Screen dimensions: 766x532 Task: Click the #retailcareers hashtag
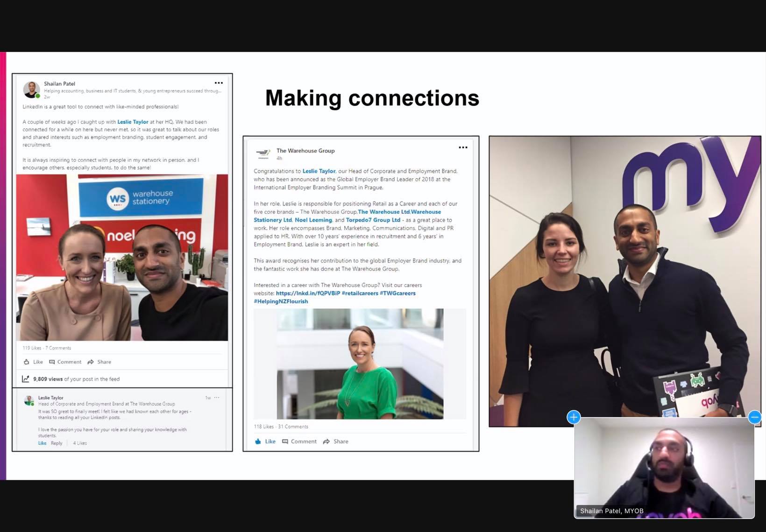tap(360, 293)
